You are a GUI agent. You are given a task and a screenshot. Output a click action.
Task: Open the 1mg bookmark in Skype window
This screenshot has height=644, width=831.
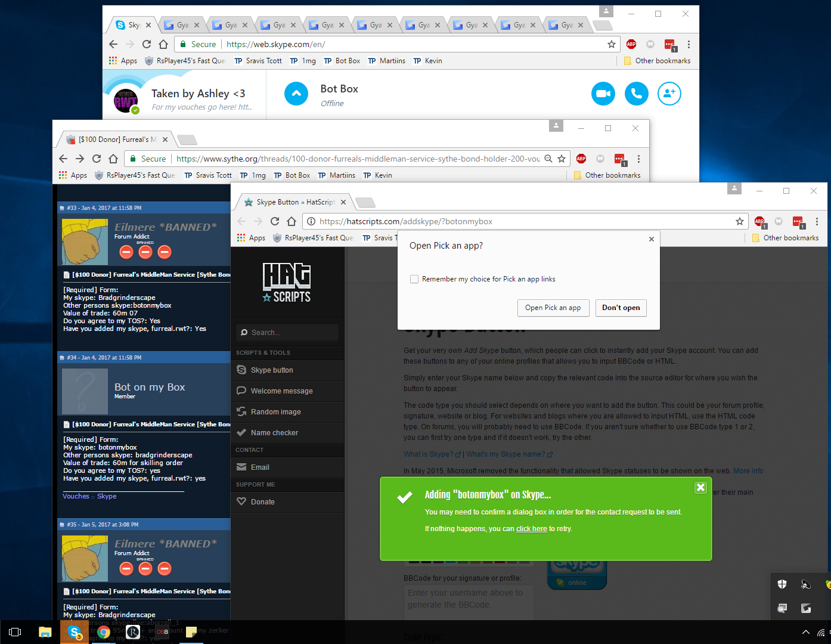pyautogui.click(x=303, y=61)
